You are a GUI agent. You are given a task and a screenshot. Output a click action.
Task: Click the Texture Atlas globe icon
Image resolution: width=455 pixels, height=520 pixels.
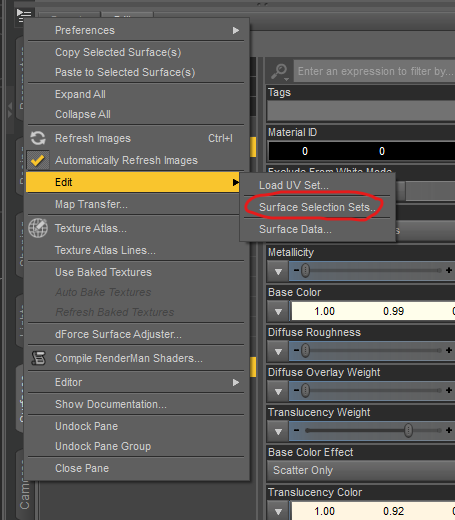pyautogui.click(x=38, y=228)
